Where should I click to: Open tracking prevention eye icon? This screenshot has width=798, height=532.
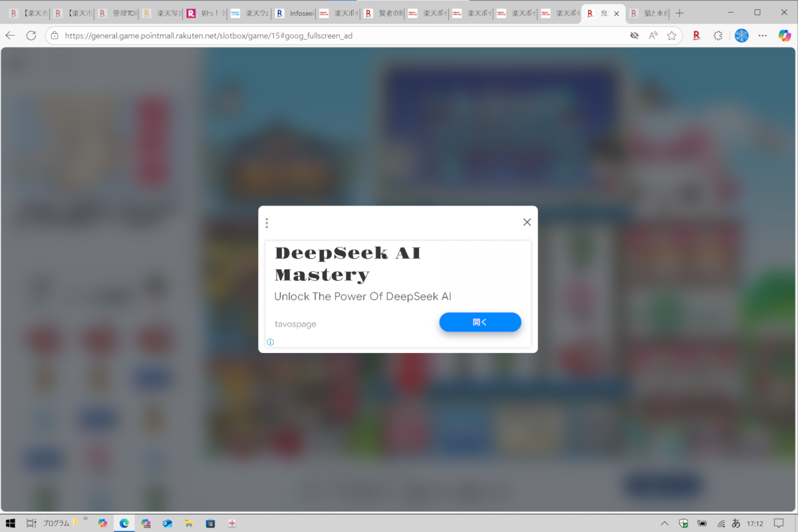(634, 36)
